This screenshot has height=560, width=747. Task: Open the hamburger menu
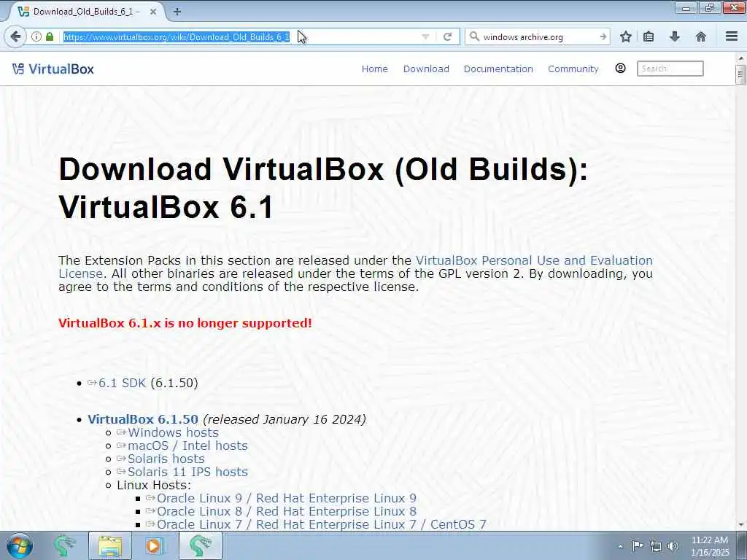(732, 36)
